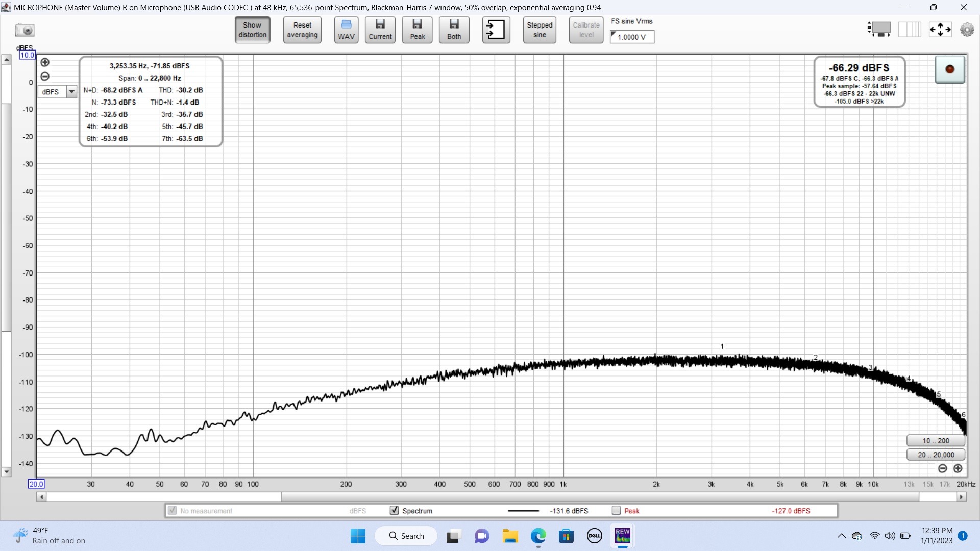Select the 10 .. 200 range button
Screen dimensions: 980x551
pos(936,441)
